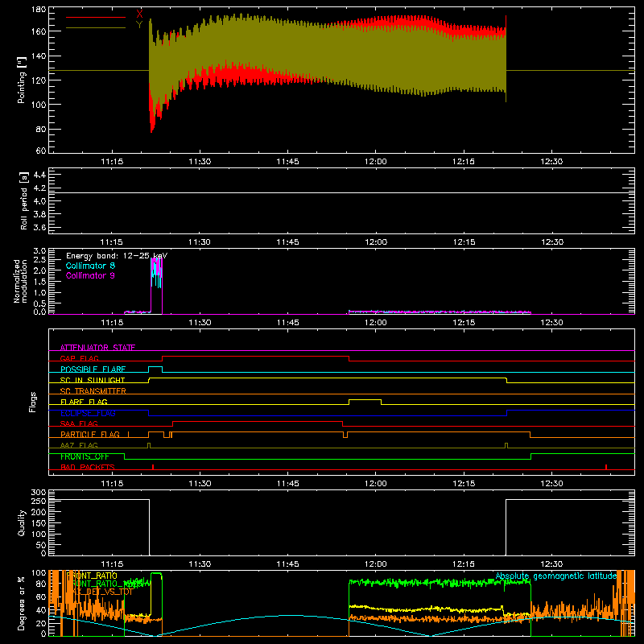Select the BAD_PACKETS flag label
The image size is (644, 644).
pyautogui.click(x=88, y=468)
